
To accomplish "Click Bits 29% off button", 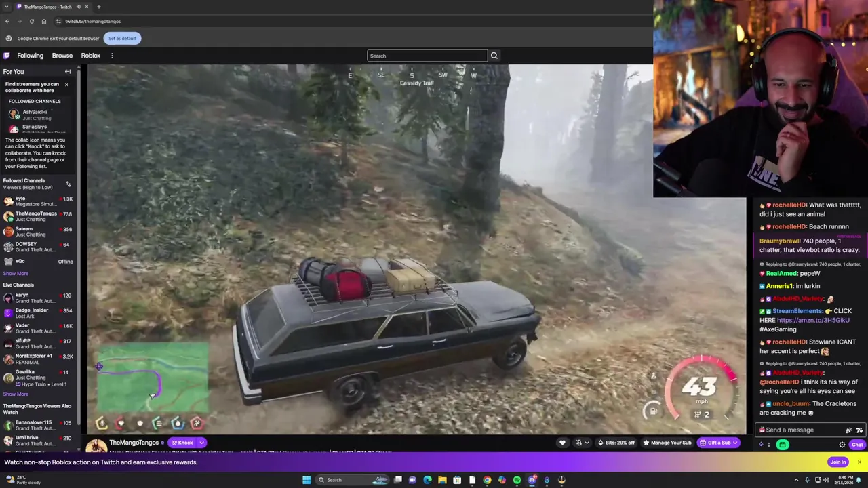I will (x=616, y=443).
